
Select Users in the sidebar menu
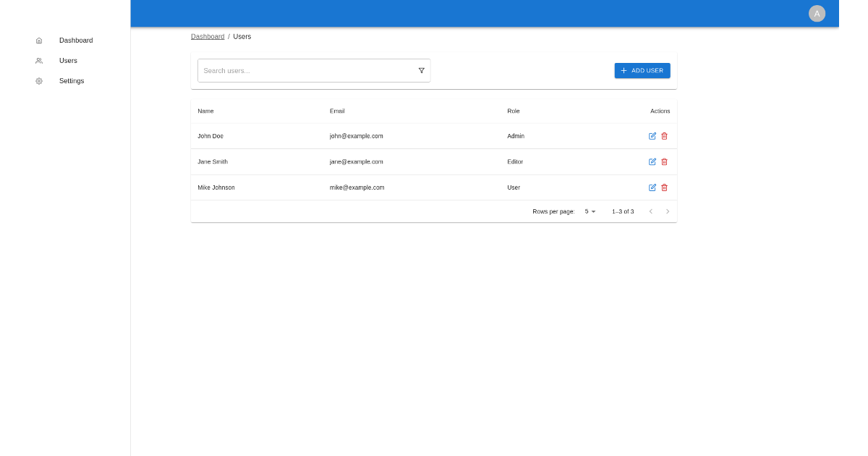point(68,61)
